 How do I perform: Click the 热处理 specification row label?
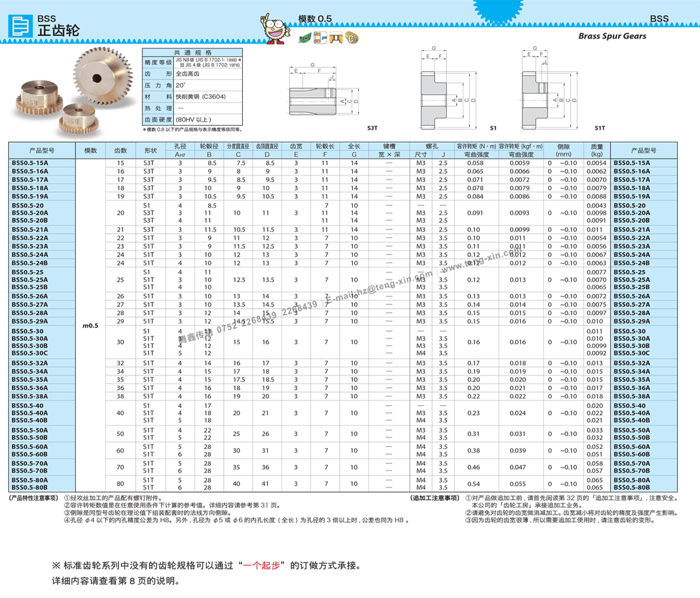158,108
